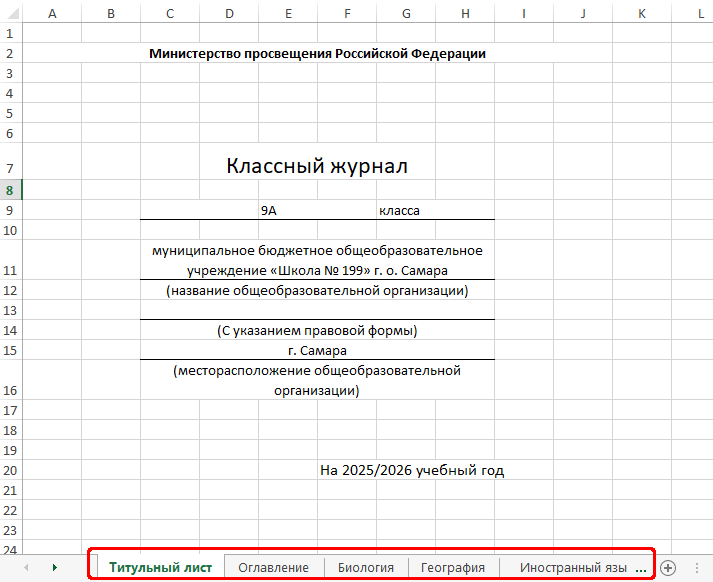Image resolution: width=713 pixels, height=582 pixels.
Task: Click tab bar resize handle dots
Action: (x=697, y=567)
